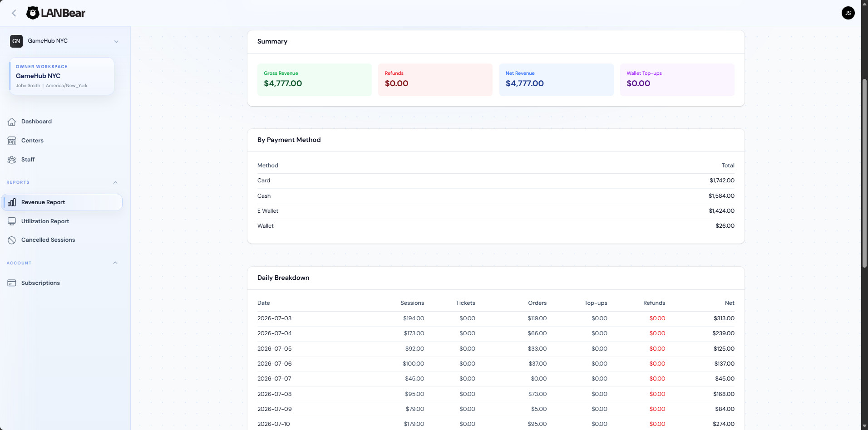This screenshot has width=868, height=430.
Task: Click the $239.00 net value
Action: 723,333
